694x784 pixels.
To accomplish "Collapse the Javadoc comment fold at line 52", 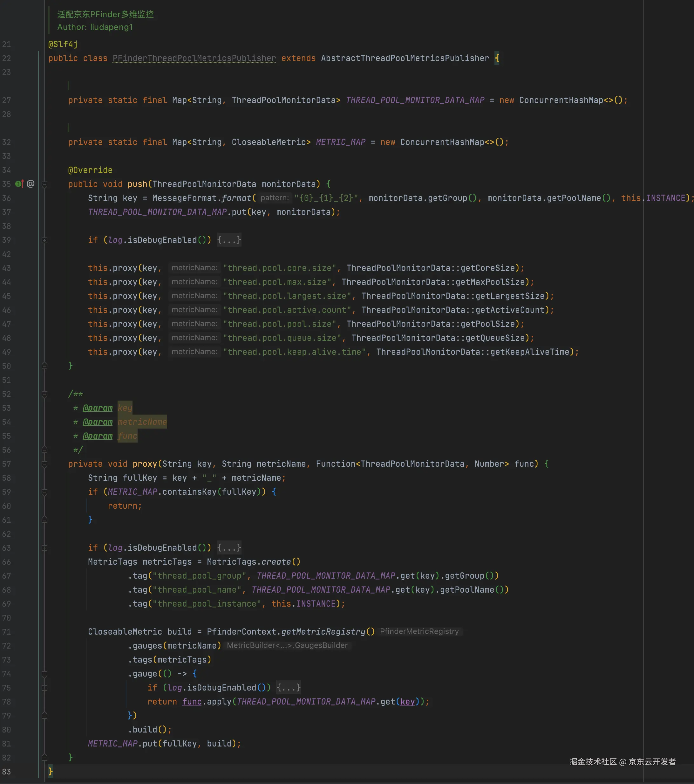I will (44, 394).
